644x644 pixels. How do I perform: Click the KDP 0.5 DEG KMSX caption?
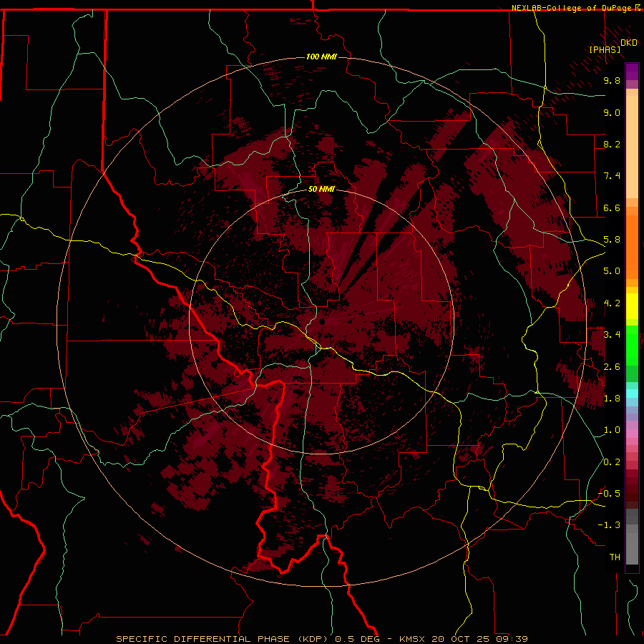(321, 639)
